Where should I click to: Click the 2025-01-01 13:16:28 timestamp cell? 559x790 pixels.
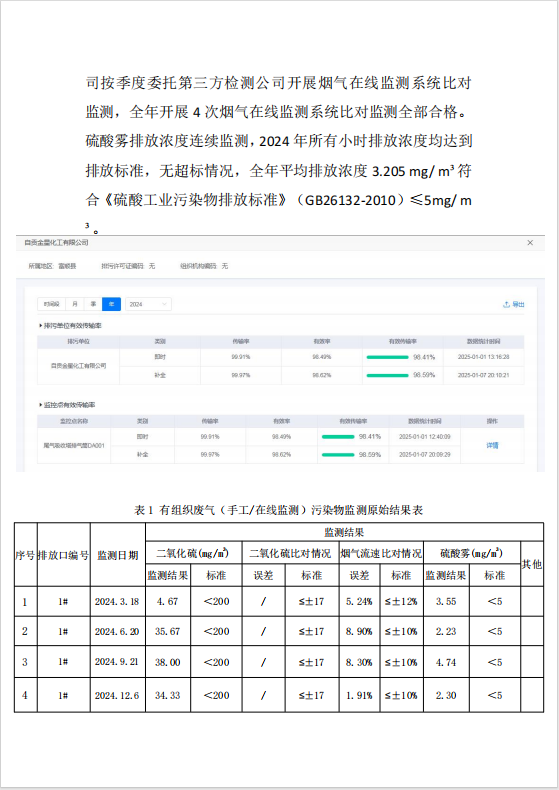(x=483, y=357)
